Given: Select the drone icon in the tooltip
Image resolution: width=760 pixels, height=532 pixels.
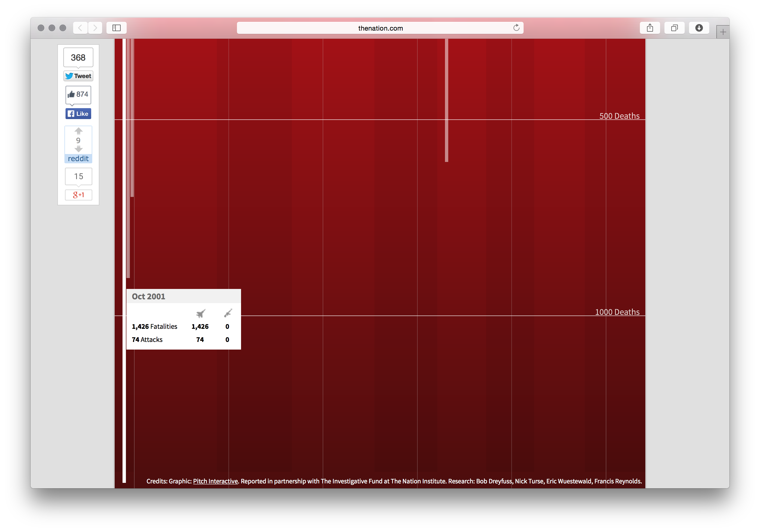Looking at the screenshot, I should (227, 313).
